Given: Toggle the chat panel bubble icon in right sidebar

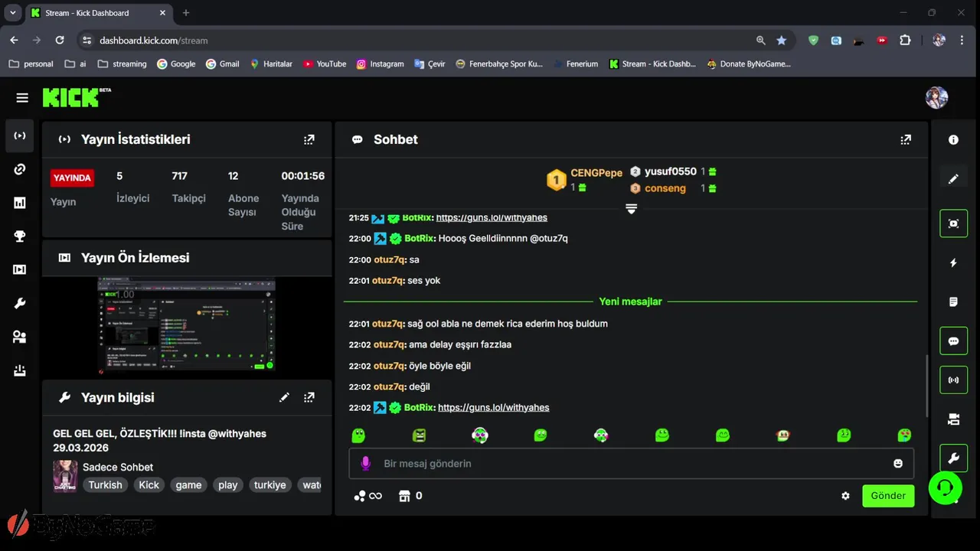Looking at the screenshot, I should pos(953,341).
